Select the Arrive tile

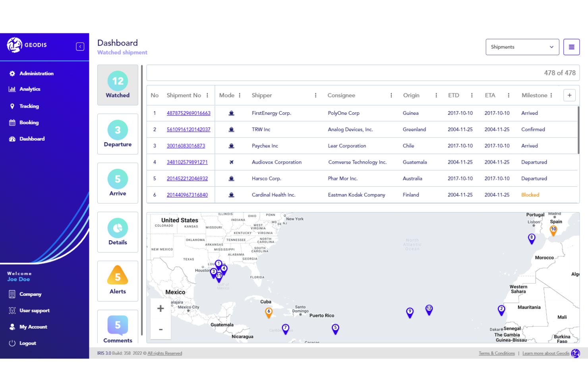(x=118, y=183)
